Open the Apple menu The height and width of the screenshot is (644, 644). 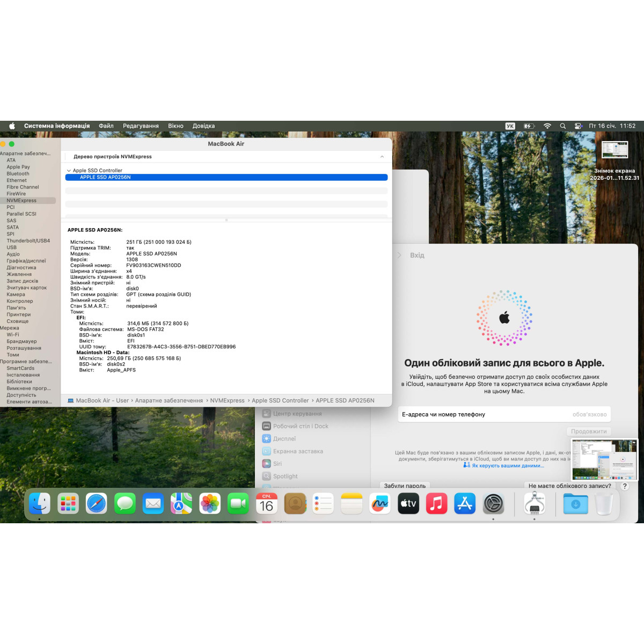point(12,126)
